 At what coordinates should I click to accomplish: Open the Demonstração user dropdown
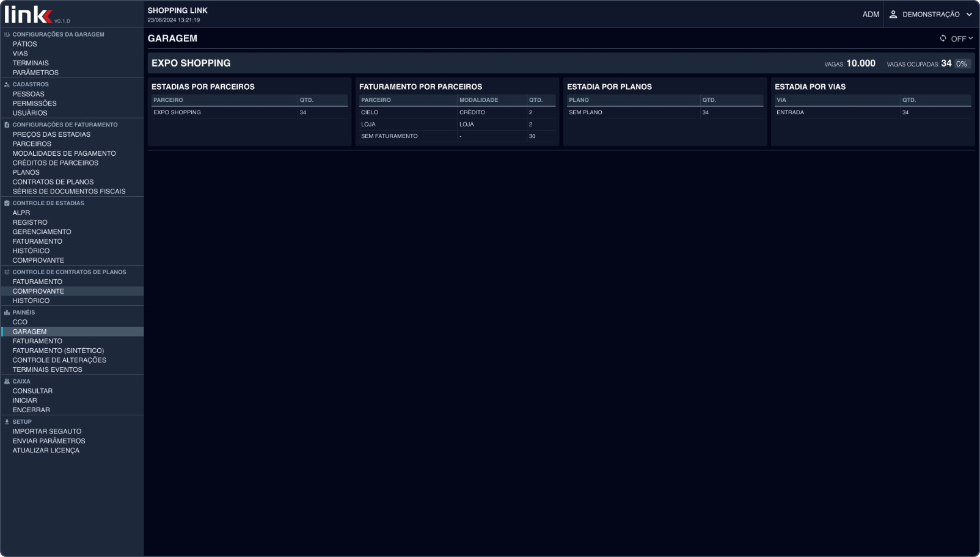click(931, 15)
